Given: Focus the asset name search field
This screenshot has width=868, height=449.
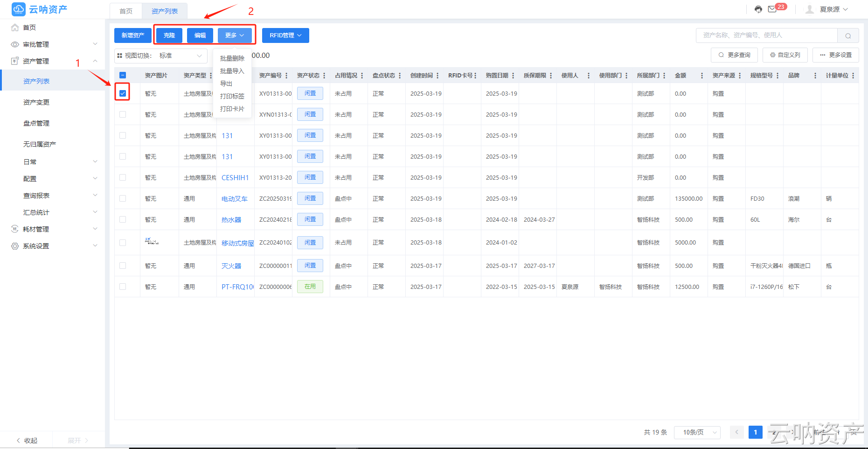Looking at the screenshot, I should (x=767, y=35).
